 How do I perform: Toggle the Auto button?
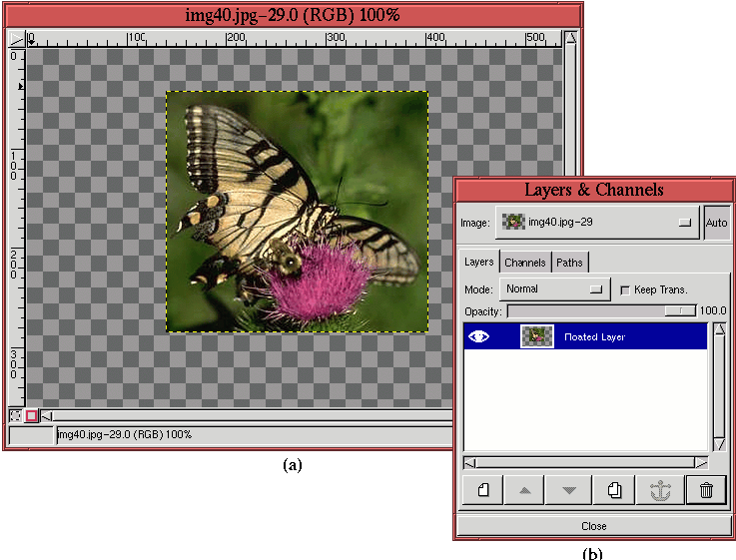[x=716, y=223]
